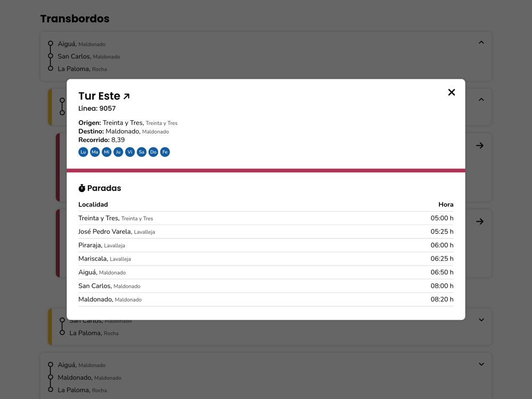This screenshot has width=532, height=399.
Task: Expand the Aiguá–Maldonado–La Paloma transfer card
Action: 481,364
